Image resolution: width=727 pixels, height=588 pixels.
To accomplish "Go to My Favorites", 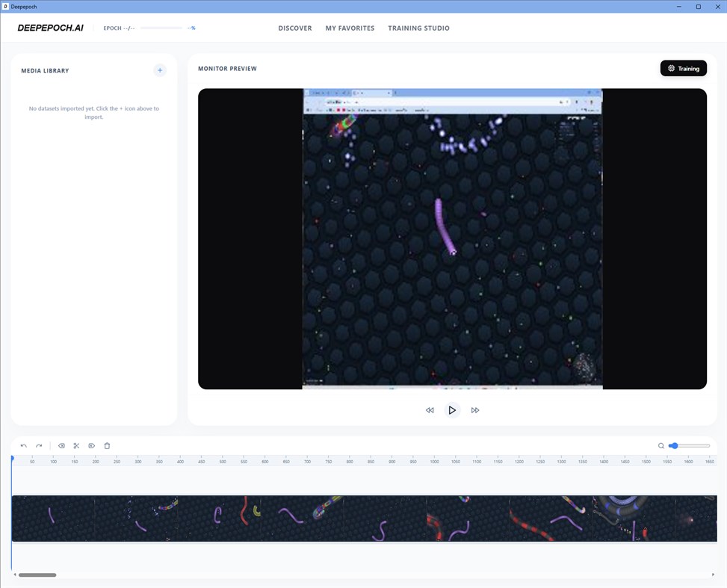I will (350, 28).
